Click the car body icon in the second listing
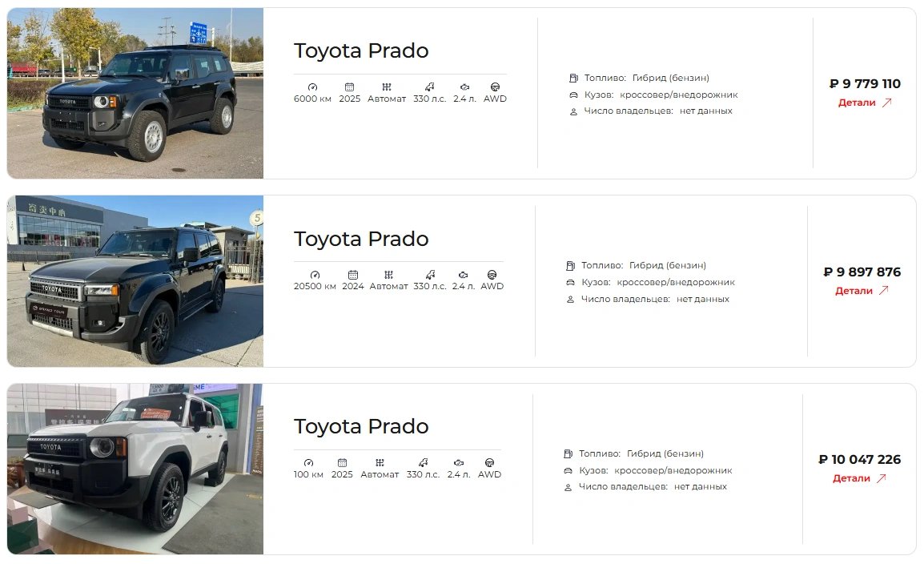The width and height of the screenshot is (924, 564). pos(570,282)
